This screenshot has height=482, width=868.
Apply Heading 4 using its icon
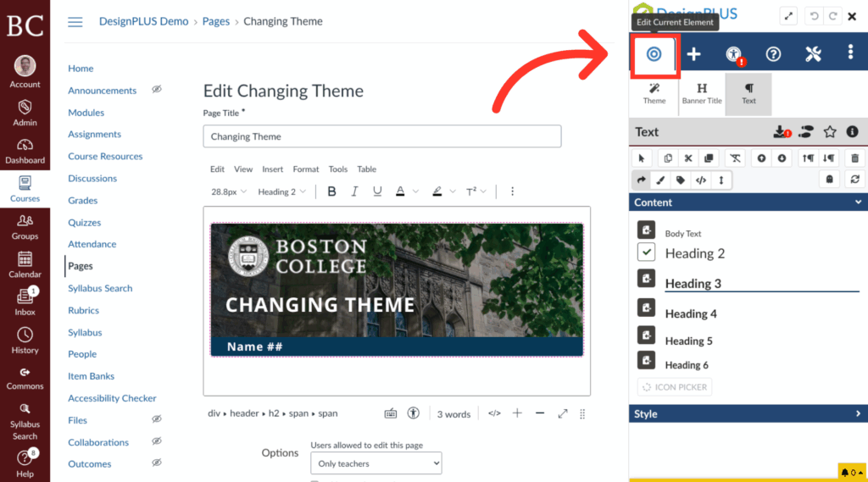point(646,307)
